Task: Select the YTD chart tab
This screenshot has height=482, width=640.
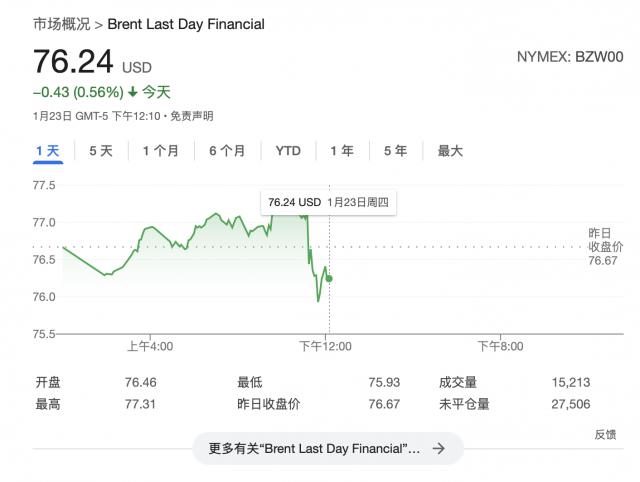Action: pos(288,151)
